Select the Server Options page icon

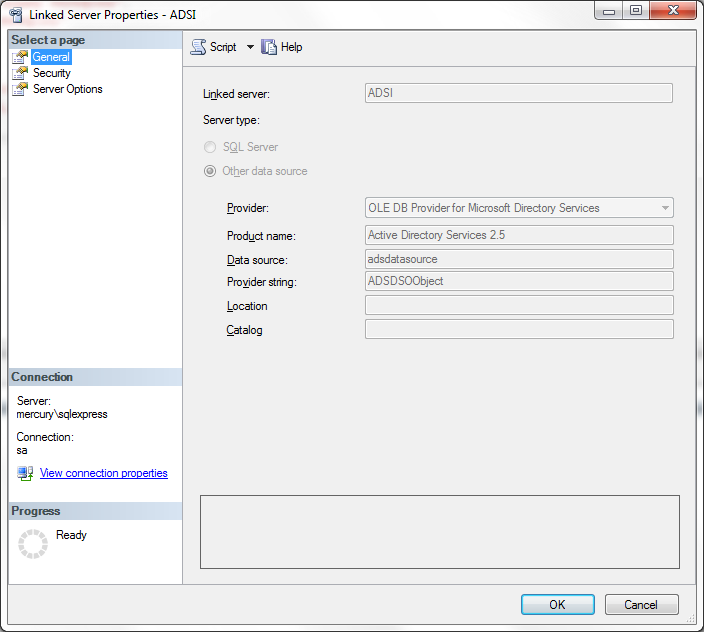pyautogui.click(x=20, y=89)
